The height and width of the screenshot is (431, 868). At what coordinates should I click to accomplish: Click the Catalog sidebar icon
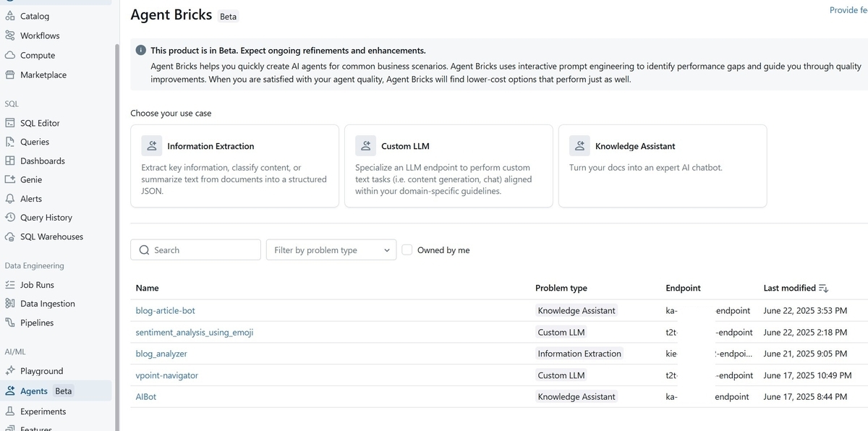tap(10, 16)
